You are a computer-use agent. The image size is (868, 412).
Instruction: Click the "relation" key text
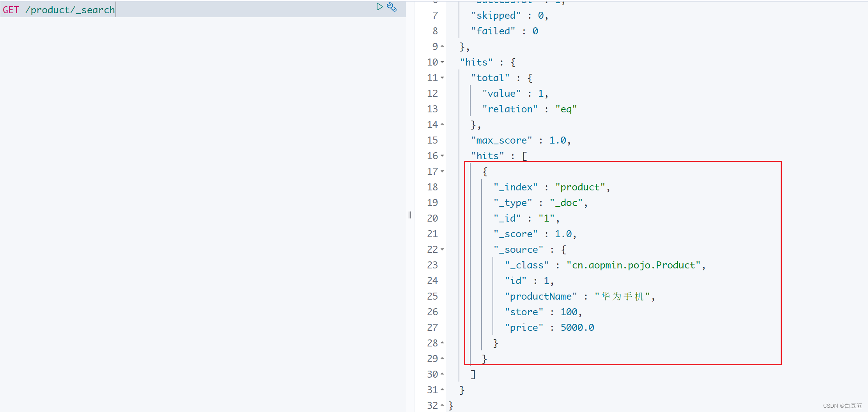point(510,109)
